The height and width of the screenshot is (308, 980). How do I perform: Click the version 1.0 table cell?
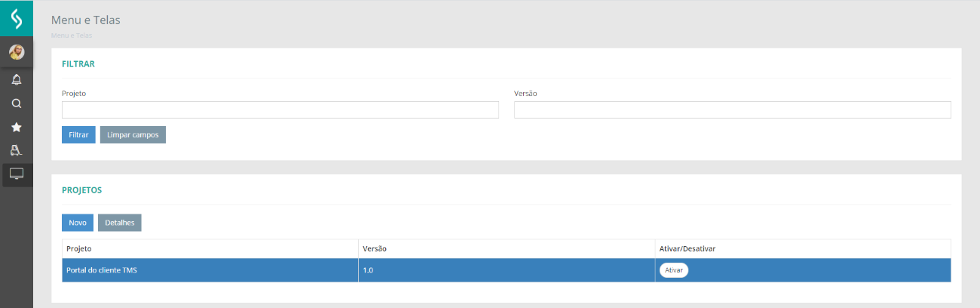point(368,270)
